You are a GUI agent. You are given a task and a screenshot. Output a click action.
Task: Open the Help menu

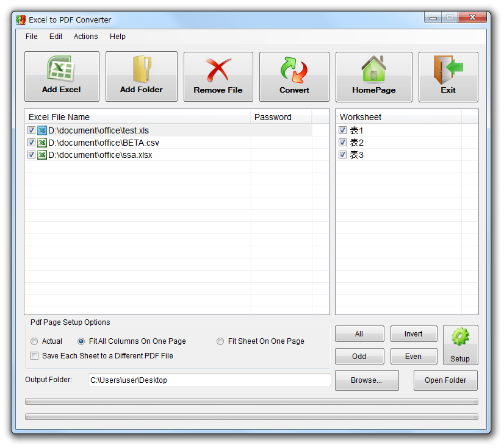(118, 37)
